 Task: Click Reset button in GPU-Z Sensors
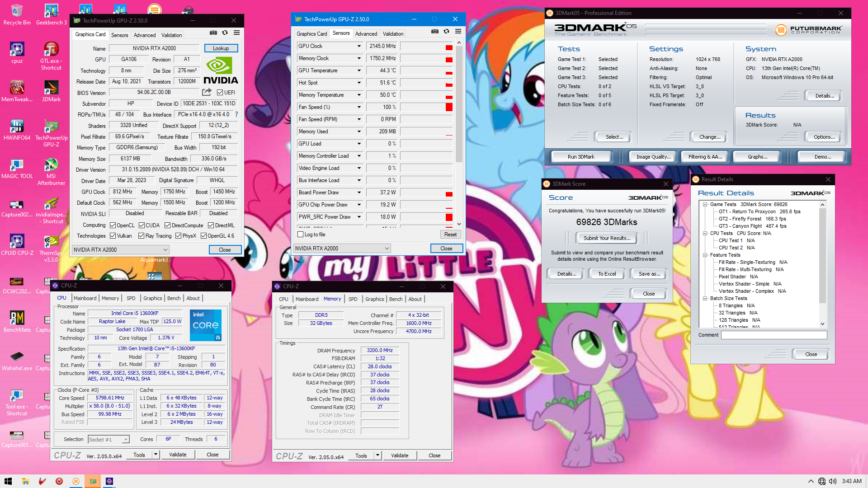pos(450,235)
